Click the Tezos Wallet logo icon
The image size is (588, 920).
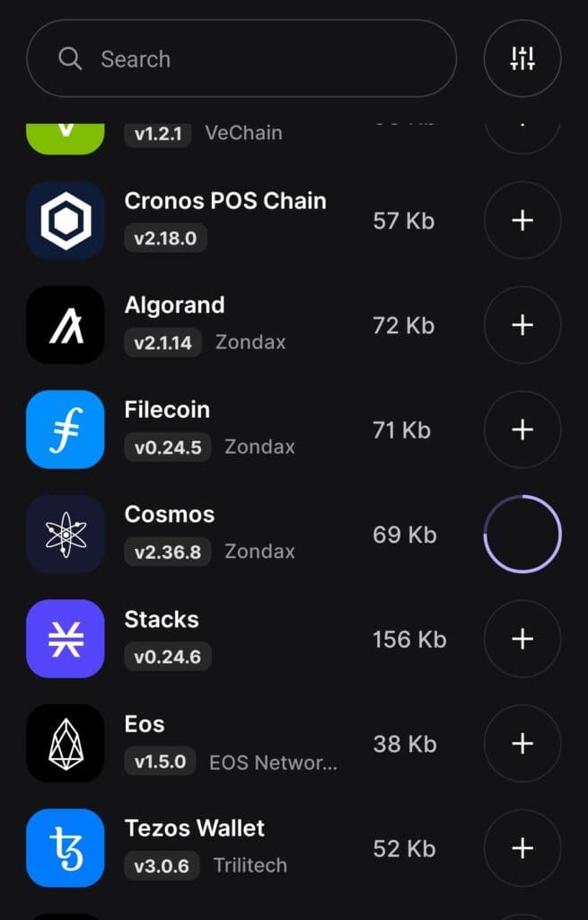point(66,848)
